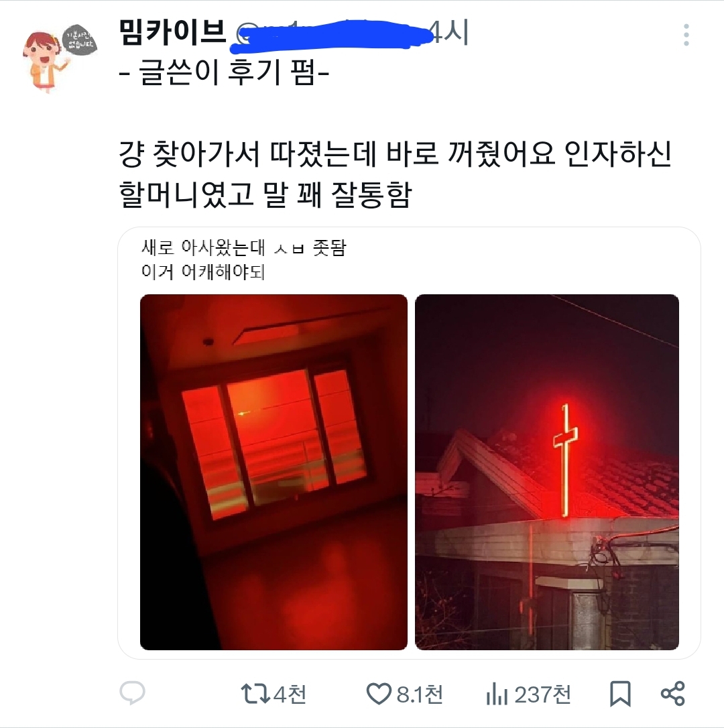View analytics via the bar chart icon
This screenshot has width=724, height=728.
click(497, 695)
